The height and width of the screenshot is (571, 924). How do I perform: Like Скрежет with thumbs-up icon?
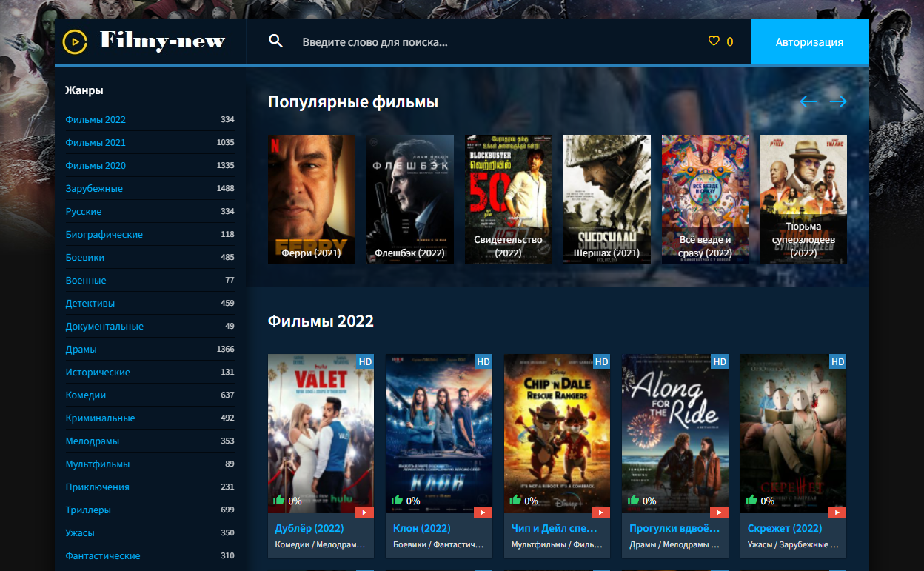tap(752, 500)
